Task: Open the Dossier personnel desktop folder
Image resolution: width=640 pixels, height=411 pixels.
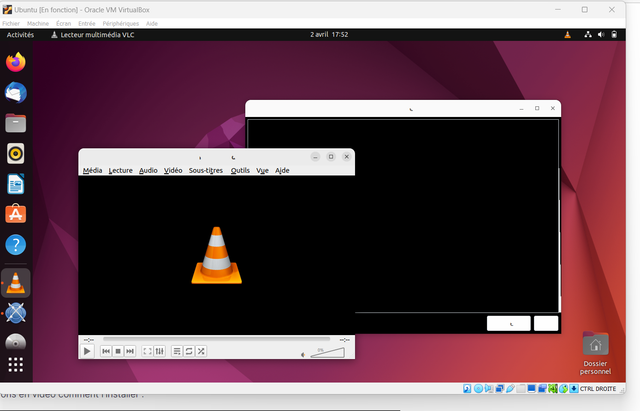Action: tap(596, 353)
